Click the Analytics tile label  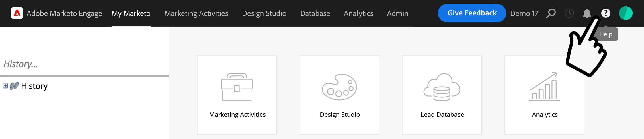coord(545,115)
